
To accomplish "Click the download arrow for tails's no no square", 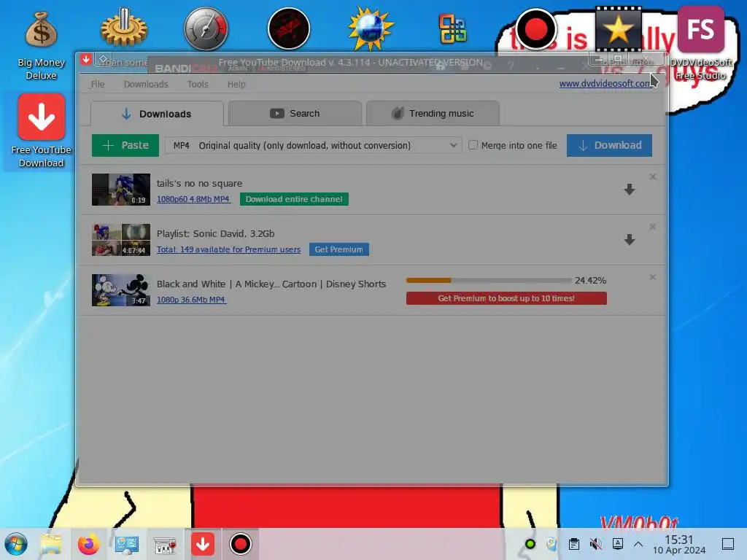I will [x=630, y=190].
